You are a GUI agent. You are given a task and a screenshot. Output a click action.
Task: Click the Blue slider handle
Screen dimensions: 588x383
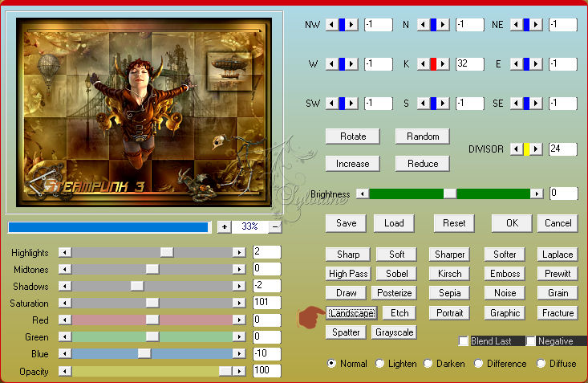point(144,354)
